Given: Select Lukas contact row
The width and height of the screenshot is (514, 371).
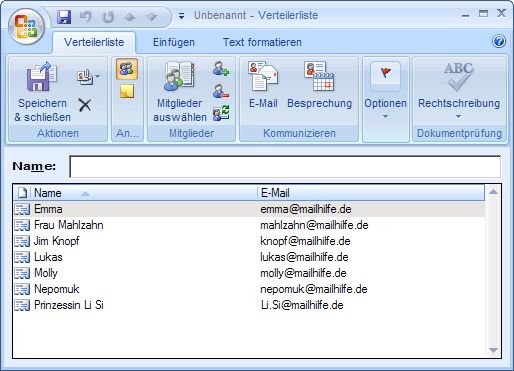Looking at the screenshot, I should coord(249,257).
